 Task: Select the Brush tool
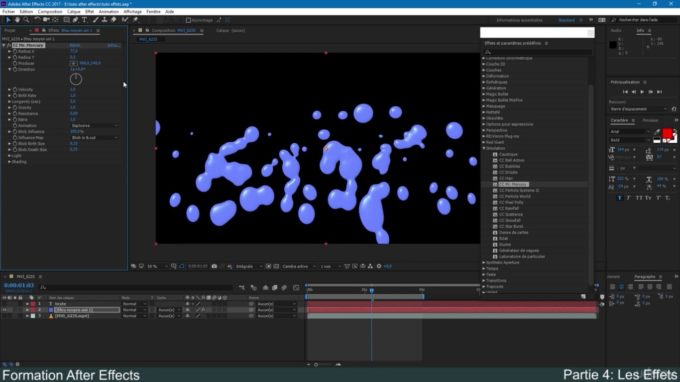point(95,20)
